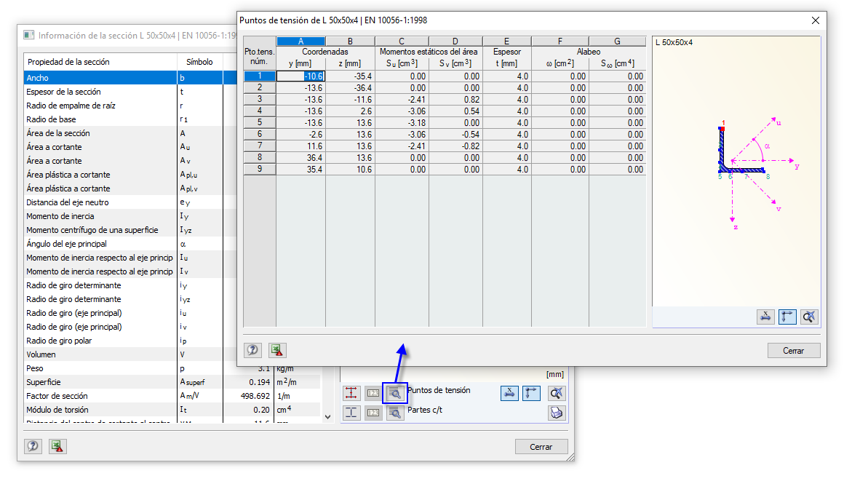
Task: Toggle dimensions icon in stress points preview
Action: coord(765,317)
